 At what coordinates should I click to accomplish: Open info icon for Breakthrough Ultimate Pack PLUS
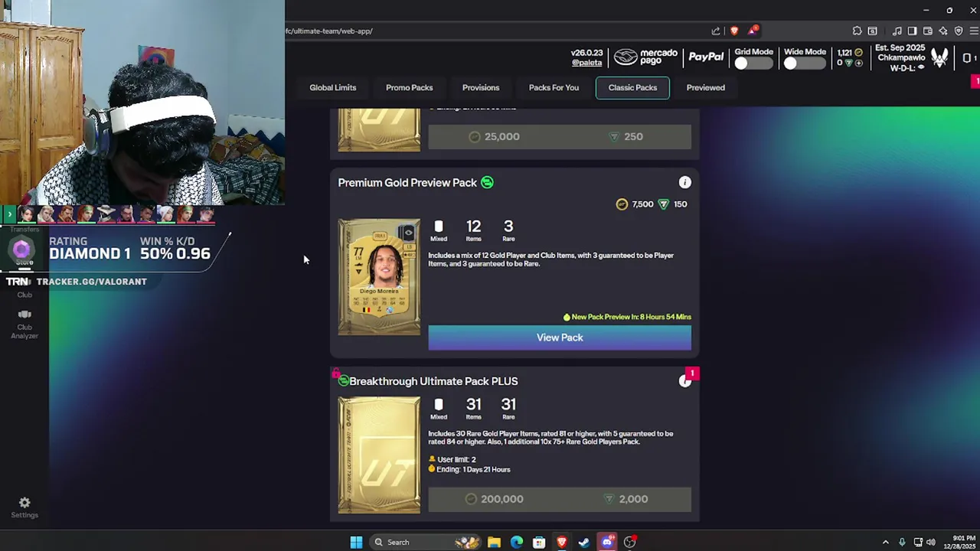click(684, 381)
